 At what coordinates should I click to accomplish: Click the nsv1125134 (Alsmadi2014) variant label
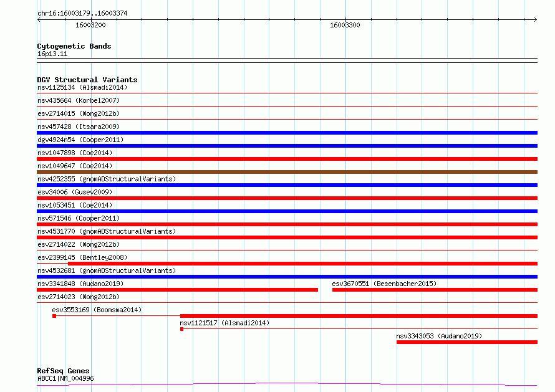pyautogui.click(x=82, y=87)
